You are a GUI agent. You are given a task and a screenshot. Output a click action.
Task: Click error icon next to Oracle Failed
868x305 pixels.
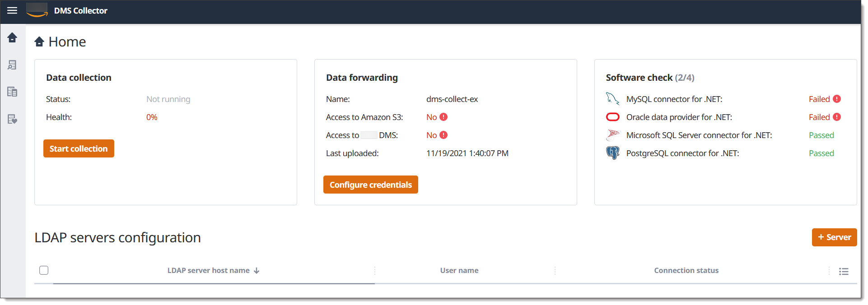click(x=837, y=117)
